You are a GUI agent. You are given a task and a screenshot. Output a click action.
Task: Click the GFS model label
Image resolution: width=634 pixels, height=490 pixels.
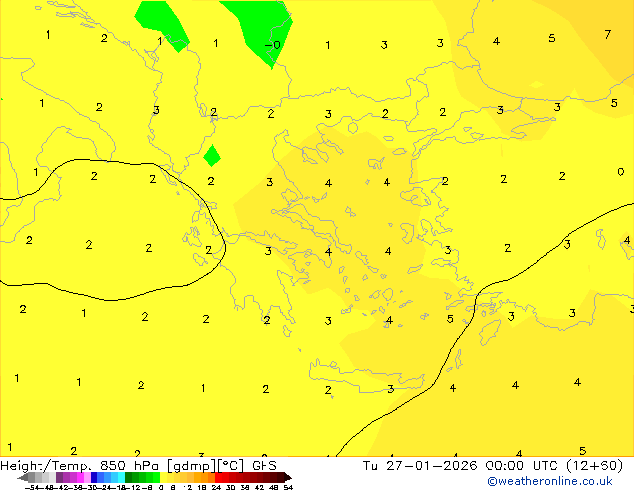pyautogui.click(x=264, y=465)
